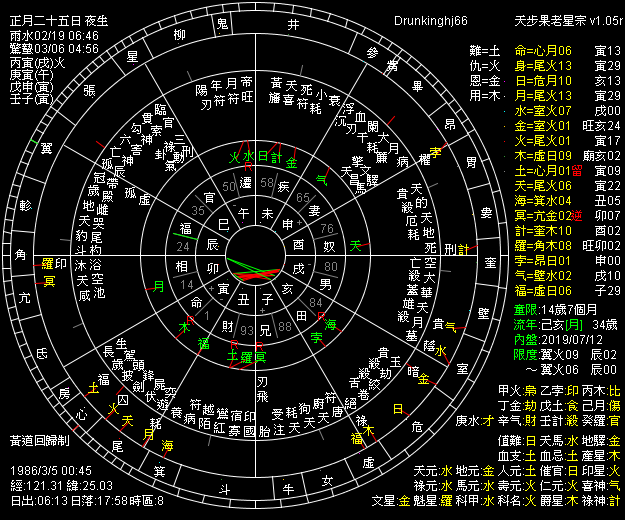Image resolution: width=625 pixels, height=520 pixels.
Task: Click the red 海 marker near 田 palace
Action: pos(330,325)
